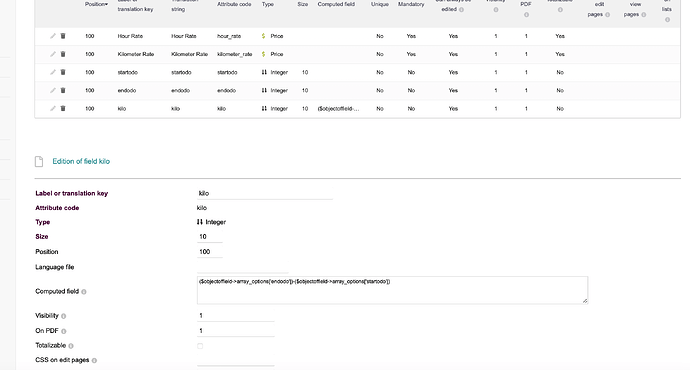Click Price type icon in Kilometer Rate row

click(264, 54)
